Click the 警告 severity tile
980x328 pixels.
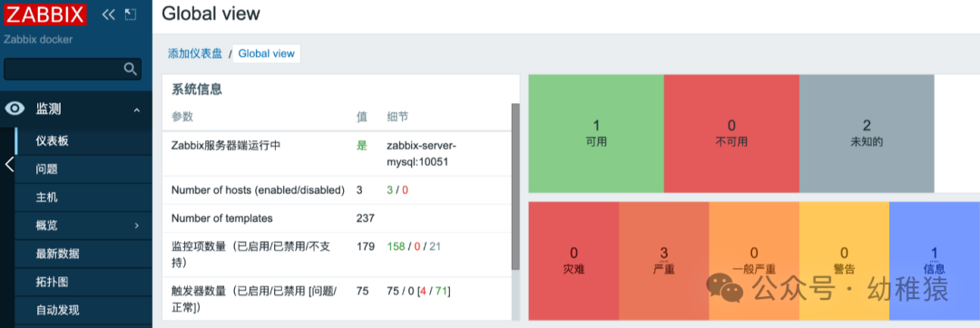[845, 261]
